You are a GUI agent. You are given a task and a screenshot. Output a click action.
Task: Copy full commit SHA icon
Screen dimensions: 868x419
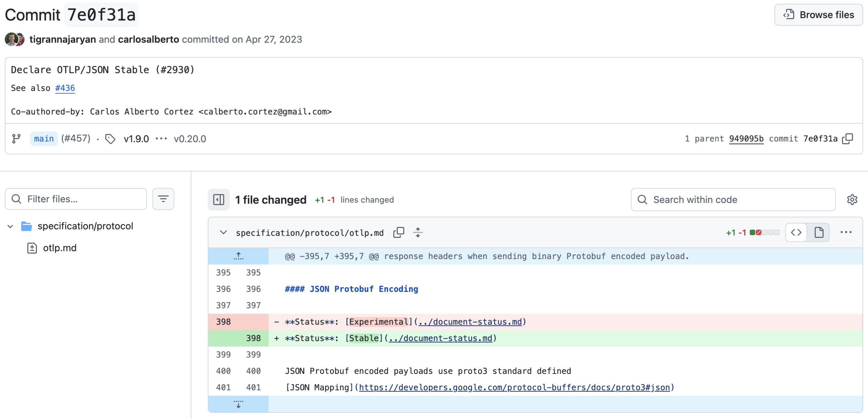[848, 139]
